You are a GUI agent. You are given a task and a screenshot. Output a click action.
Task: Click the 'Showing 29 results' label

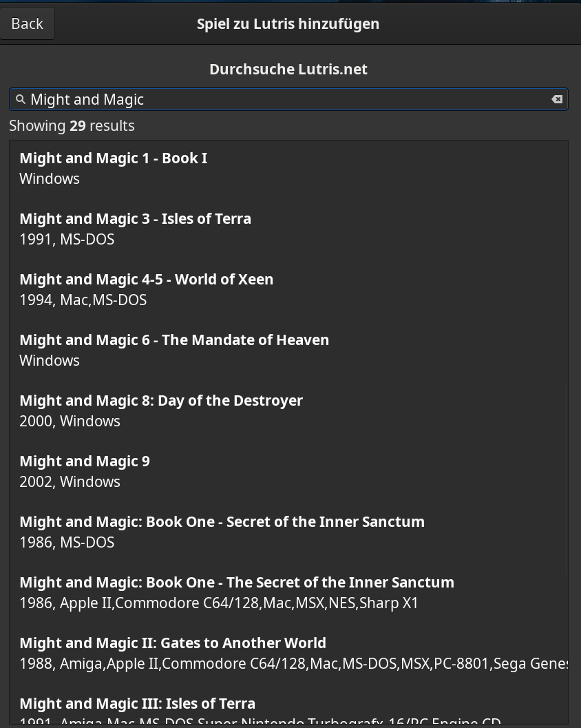pyautogui.click(x=72, y=126)
